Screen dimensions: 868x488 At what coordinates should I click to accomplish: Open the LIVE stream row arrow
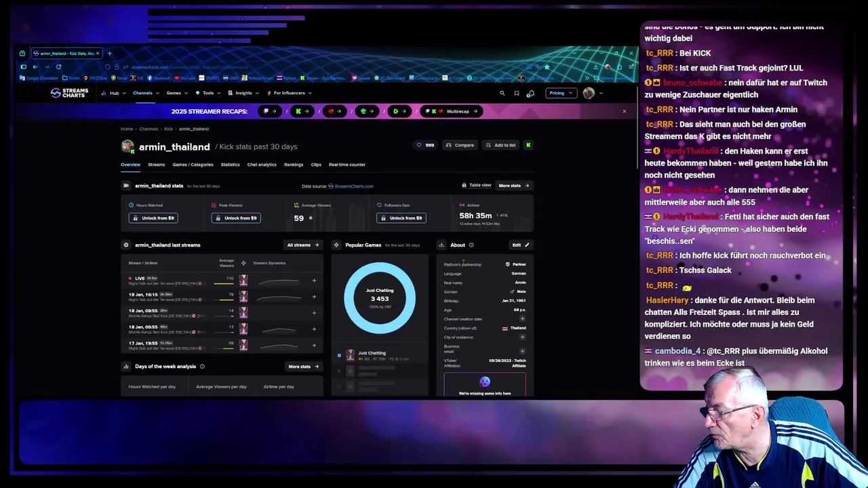[x=314, y=280]
